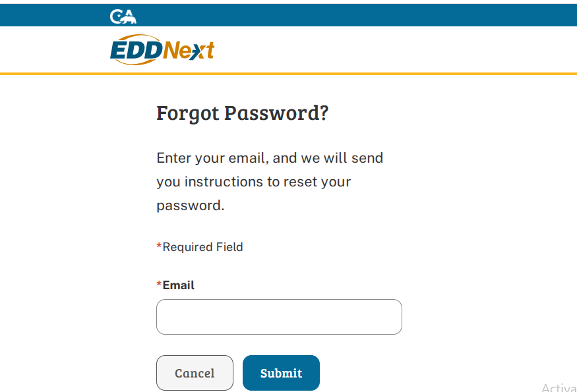This screenshot has height=392, width=577.
Task: Focus the empty email text box
Action: tap(279, 317)
